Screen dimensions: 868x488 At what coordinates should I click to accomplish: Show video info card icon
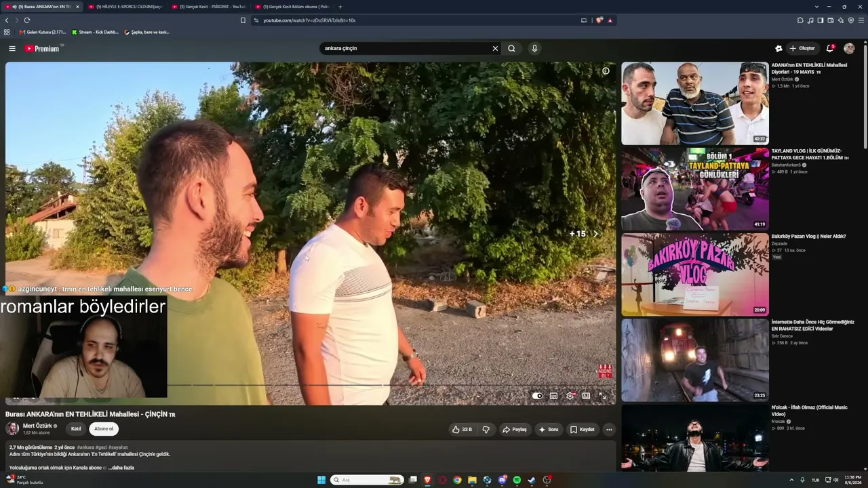coord(606,70)
